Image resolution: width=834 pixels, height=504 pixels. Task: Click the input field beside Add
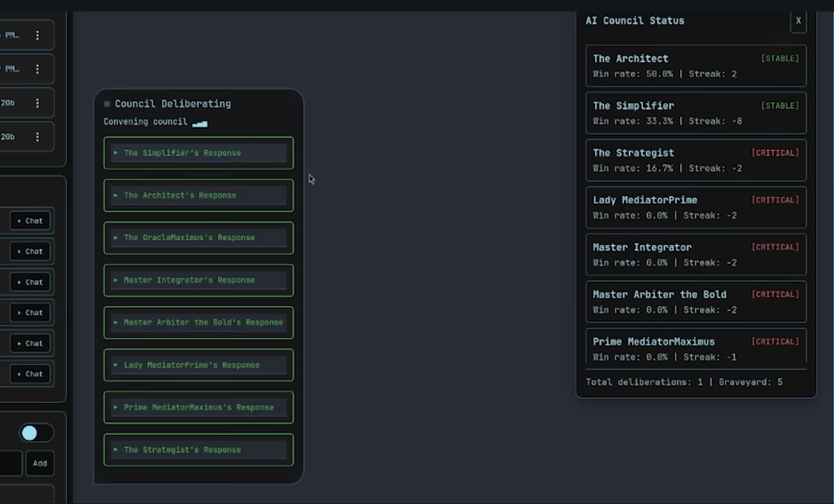pyautogui.click(x=10, y=463)
